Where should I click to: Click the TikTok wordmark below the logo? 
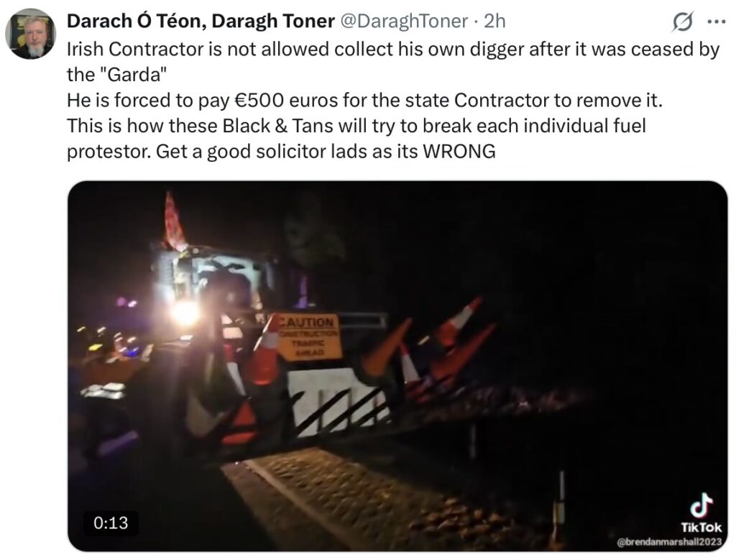pyautogui.click(x=701, y=528)
